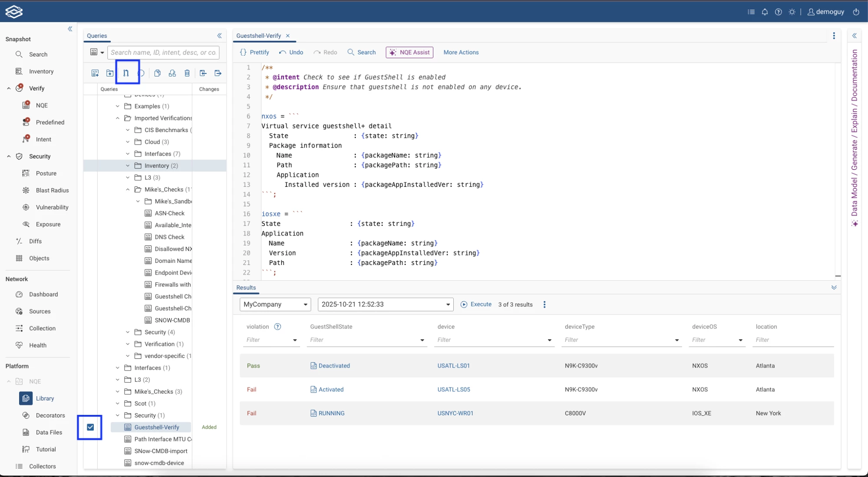Click the trash delete icon in Queries toolbar
Screen dimensions: 868x477
[x=187, y=73]
